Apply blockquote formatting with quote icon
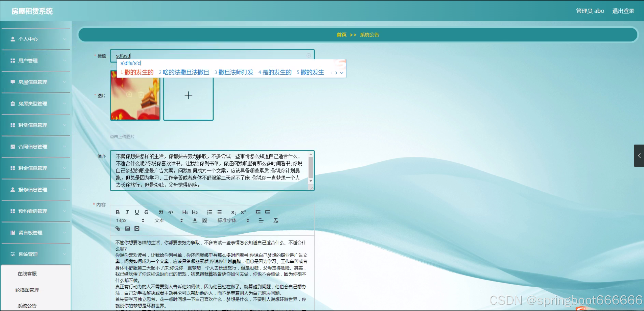The height and width of the screenshot is (311, 644). click(x=161, y=212)
